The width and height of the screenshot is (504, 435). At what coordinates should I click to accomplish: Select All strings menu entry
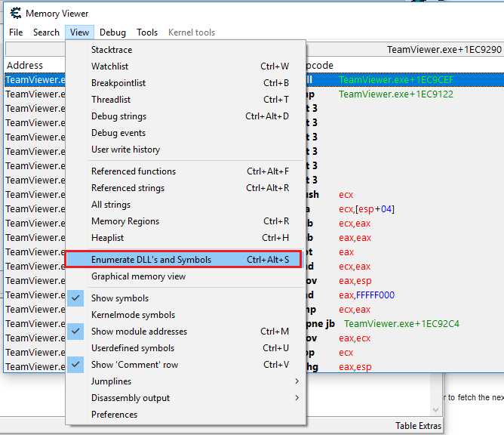[x=186, y=205]
